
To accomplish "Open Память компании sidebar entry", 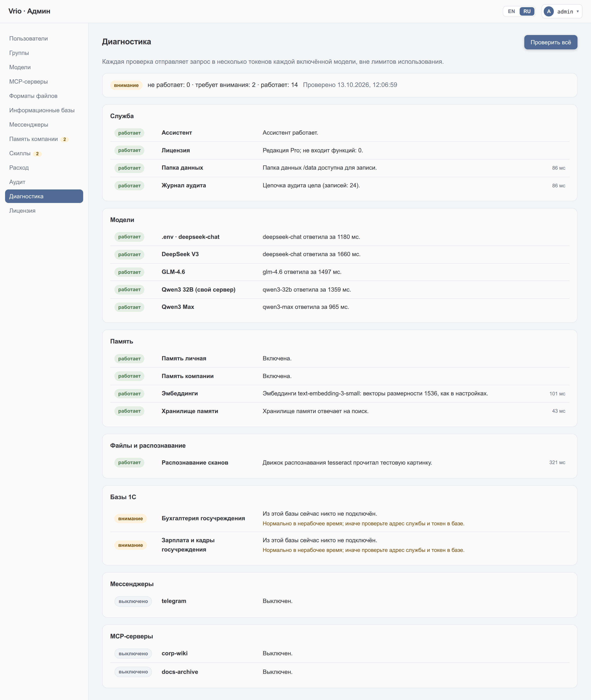I will click(44, 139).
